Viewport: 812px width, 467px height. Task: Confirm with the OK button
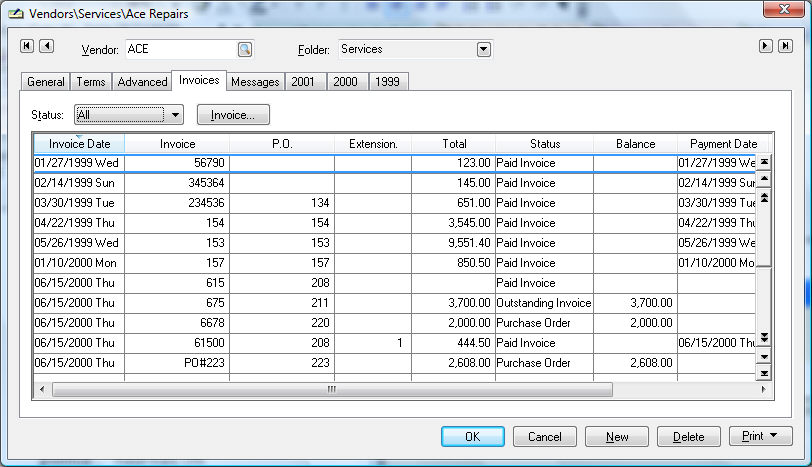(473, 436)
